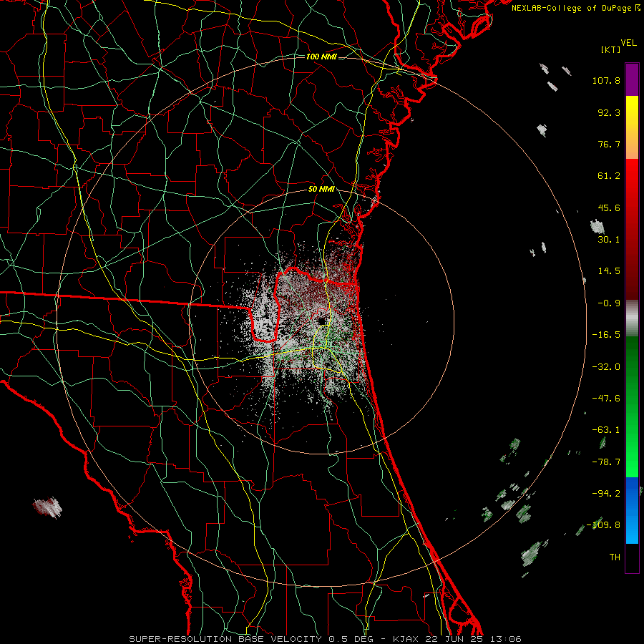Click the "100 NMI" range ring label
The image size is (644, 644).
tap(321, 57)
